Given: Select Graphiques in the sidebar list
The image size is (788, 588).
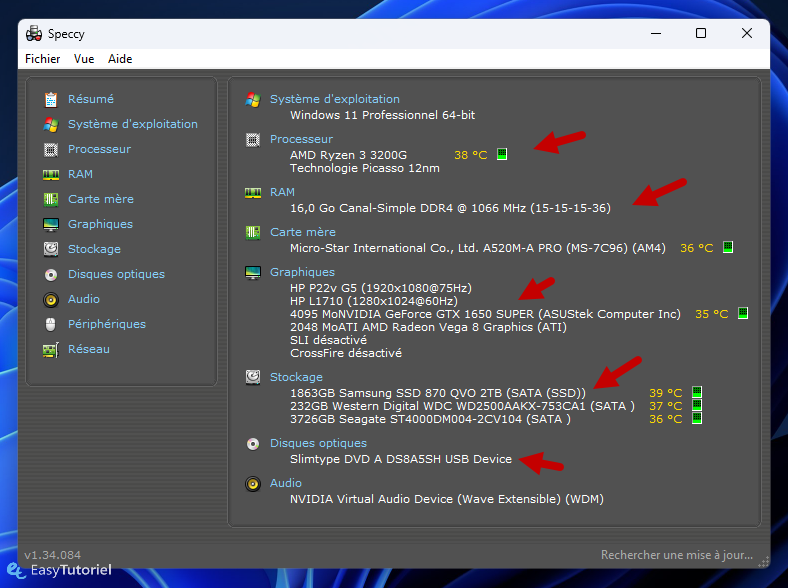Looking at the screenshot, I should 101,224.
